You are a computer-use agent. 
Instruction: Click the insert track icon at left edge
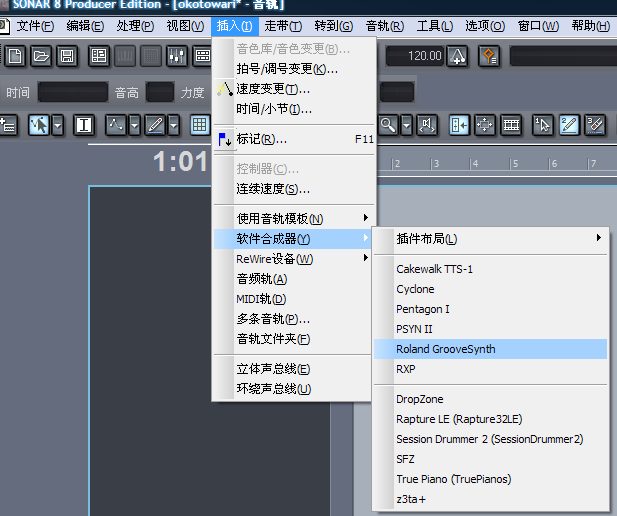point(8,126)
